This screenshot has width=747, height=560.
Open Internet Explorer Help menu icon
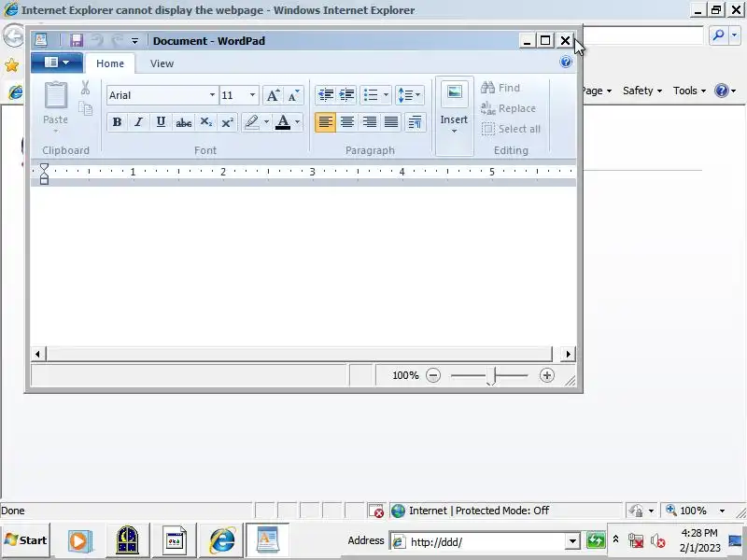726,91
